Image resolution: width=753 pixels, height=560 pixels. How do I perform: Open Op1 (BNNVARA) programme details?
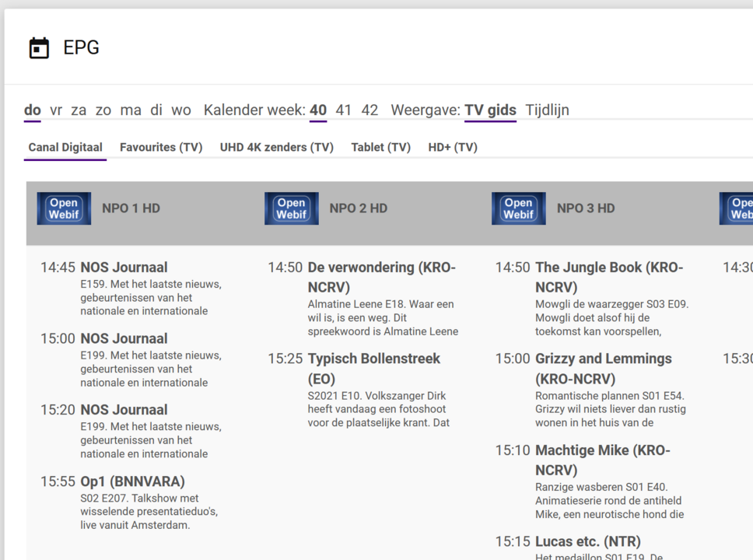click(132, 481)
